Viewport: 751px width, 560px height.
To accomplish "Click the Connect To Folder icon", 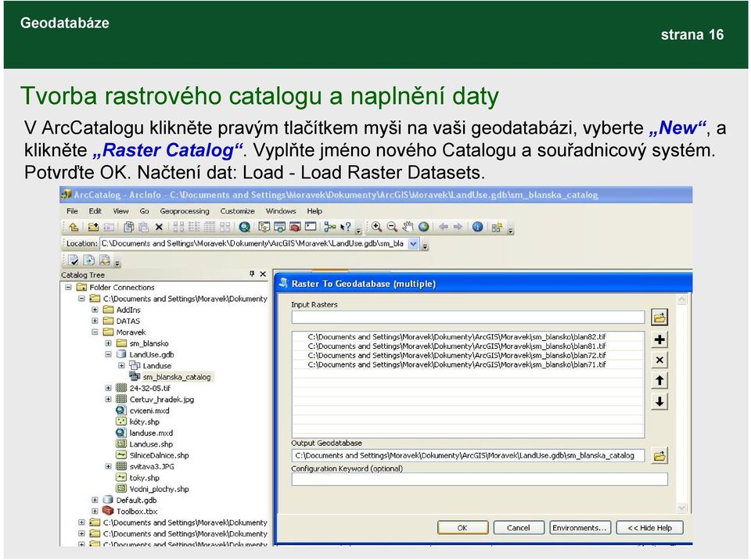I will pyautogui.click(x=93, y=227).
